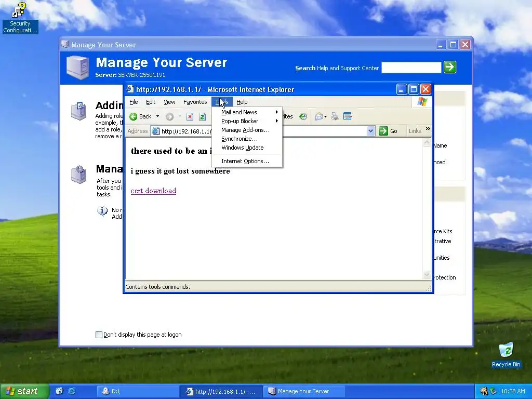Choose Windows Update in Tools menu
This screenshot has width=532, height=399.
click(x=247, y=148)
